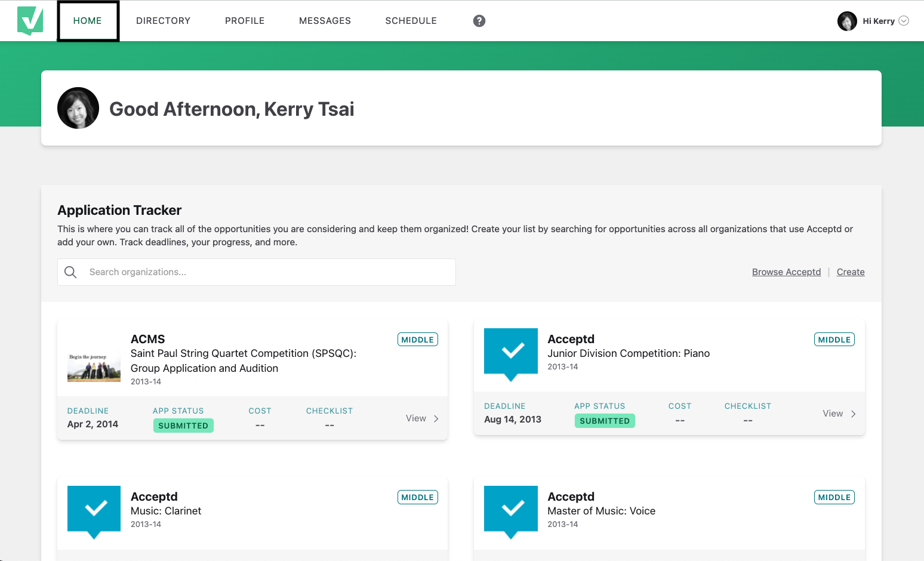Click the SUBMITTED status on ACMS card
Screen dimensions: 924x561
tap(183, 426)
